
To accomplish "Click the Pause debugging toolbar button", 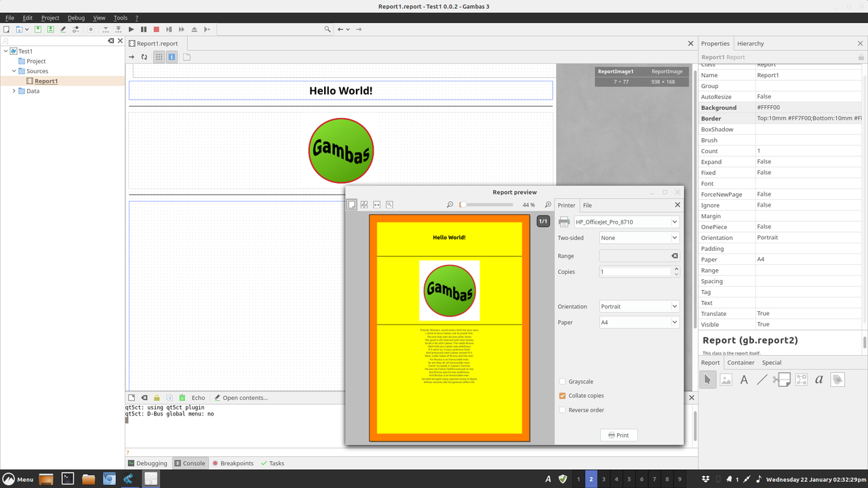I will point(144,29).
